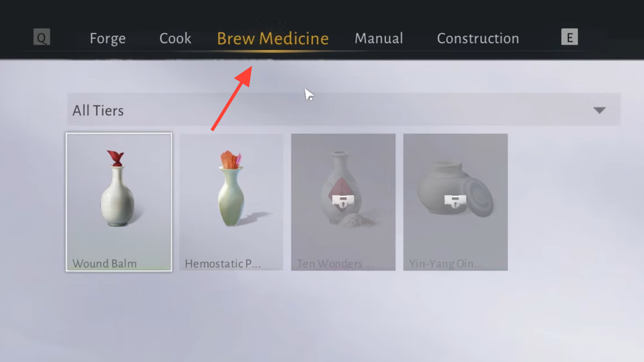Click the Hemostatic P... recipe label

(x=223, y=264)
